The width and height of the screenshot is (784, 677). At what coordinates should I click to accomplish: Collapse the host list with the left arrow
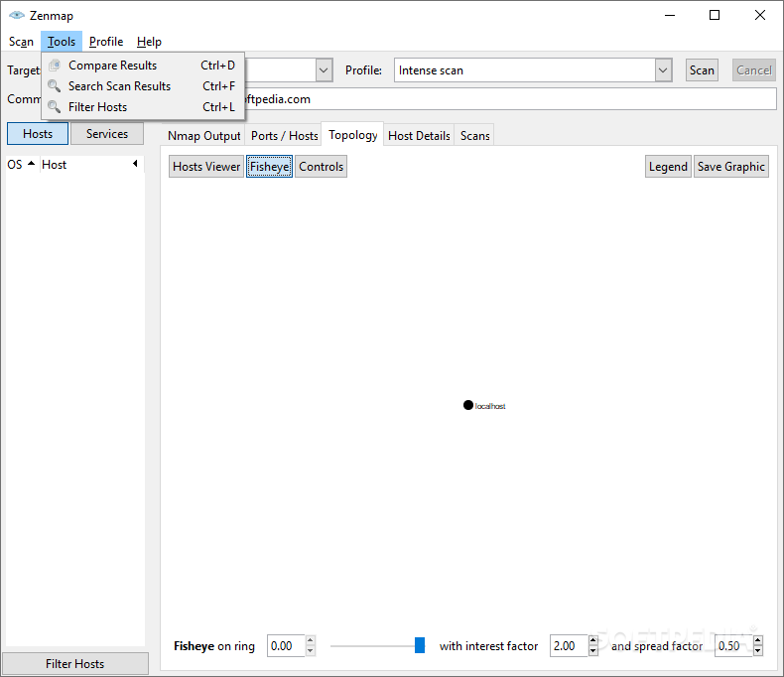(x=135, y=164)
